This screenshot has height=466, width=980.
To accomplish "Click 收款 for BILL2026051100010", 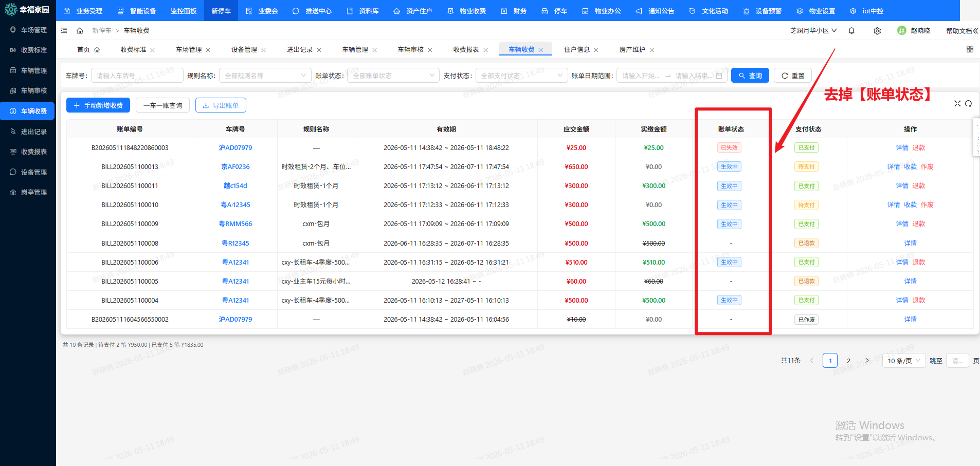I will [x=911, y=205].
